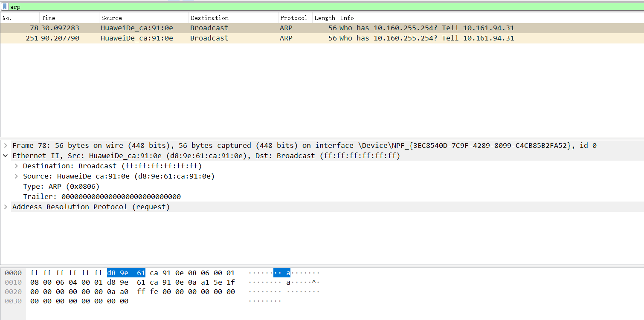Click the ARP protocol cell of packet 251
Screen dimensions: 644x320
pyautogui.click(x=286, y=38)
